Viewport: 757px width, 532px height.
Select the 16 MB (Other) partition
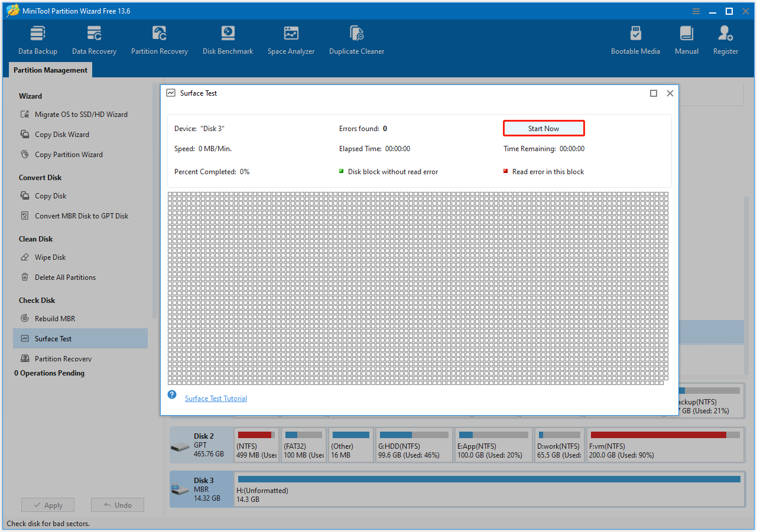[x=351, y=445]
